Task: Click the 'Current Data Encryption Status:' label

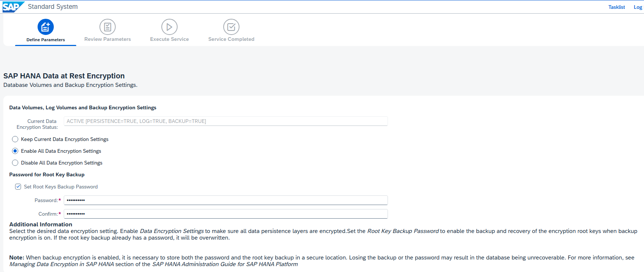Action: pyautogui.click(x=37, y=124)
